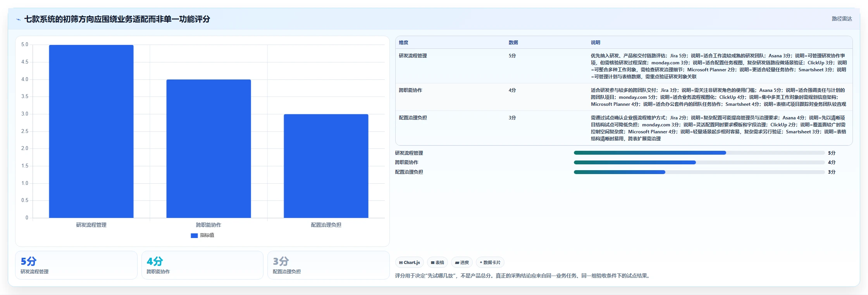
Task: Click the 跨职能协作 x-axis label below the chart
Action: tap(208, 225)
